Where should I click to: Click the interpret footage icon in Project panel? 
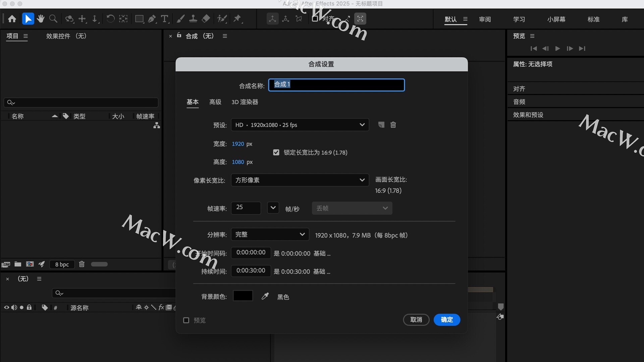[x=6, y=264]
